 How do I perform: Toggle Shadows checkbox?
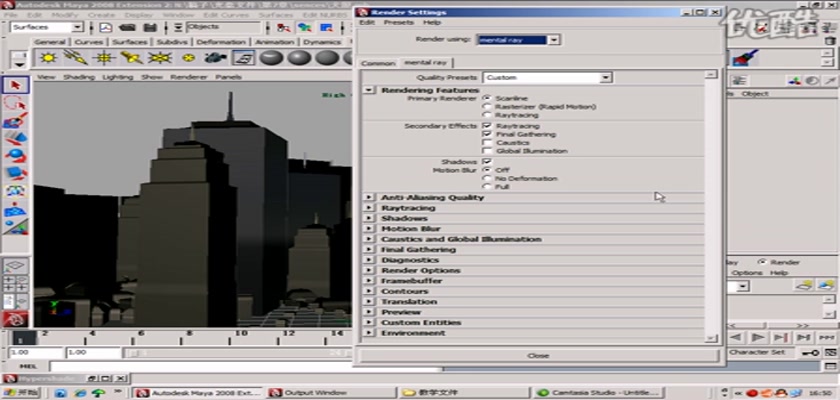486,162
